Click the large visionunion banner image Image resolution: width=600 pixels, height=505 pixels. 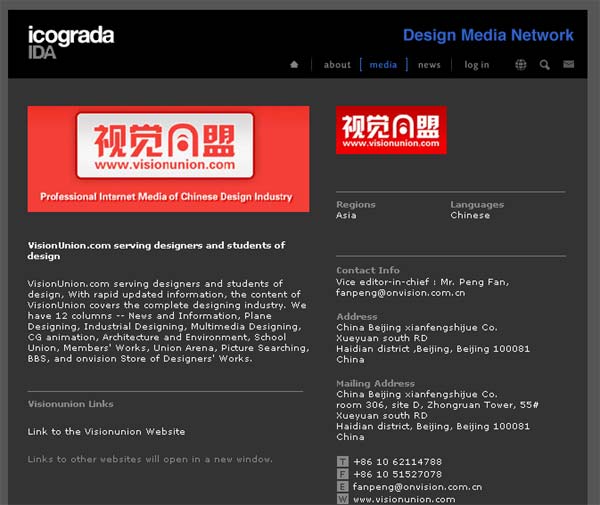pos(168,159)
